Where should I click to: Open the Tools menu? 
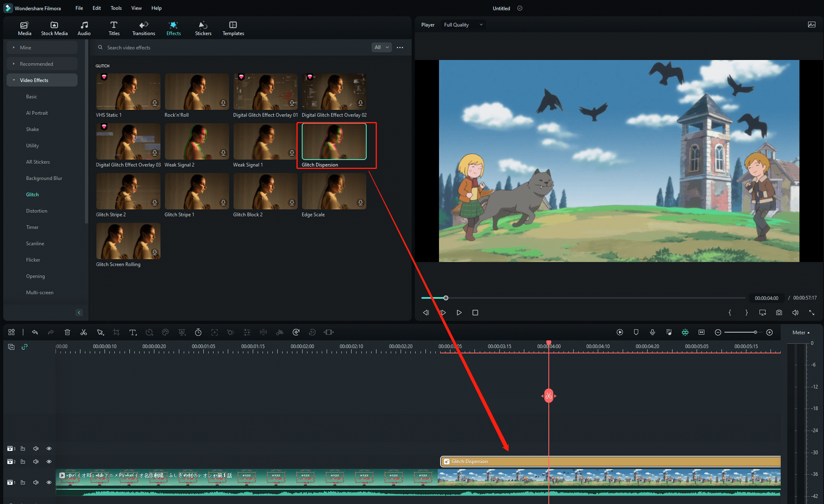point(116,8)
